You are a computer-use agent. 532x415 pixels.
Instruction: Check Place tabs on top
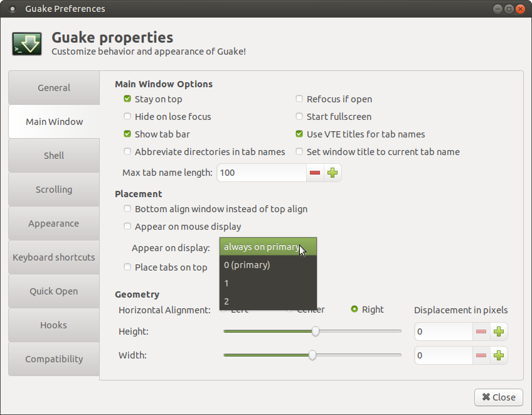pos(127,267)
